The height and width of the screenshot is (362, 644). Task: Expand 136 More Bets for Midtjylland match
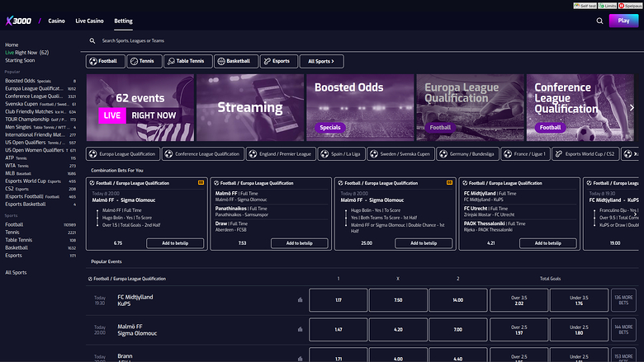(x=623, y=300)
